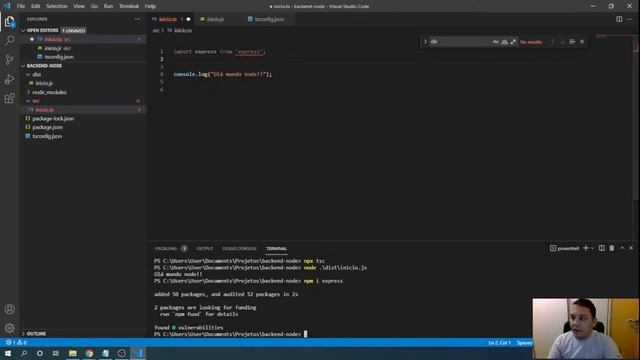The image size is (640, 360).
Task: Switch to the Output panel tab
Action: 204,249
